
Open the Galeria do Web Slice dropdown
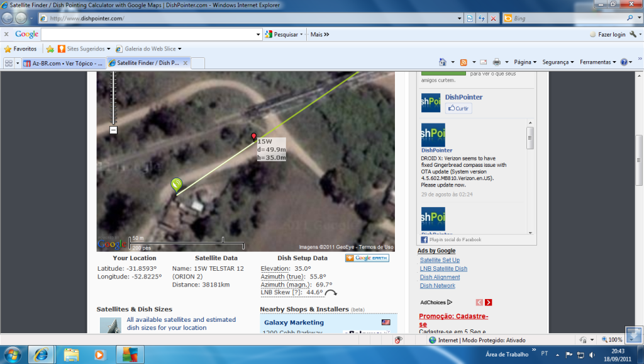[x=179, y=49]
